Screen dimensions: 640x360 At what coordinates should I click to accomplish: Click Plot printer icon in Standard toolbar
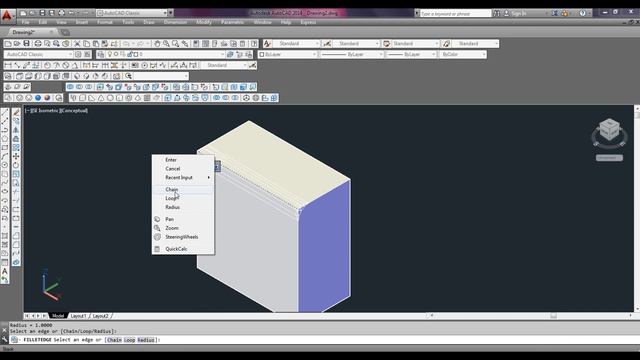coord(38,44)
